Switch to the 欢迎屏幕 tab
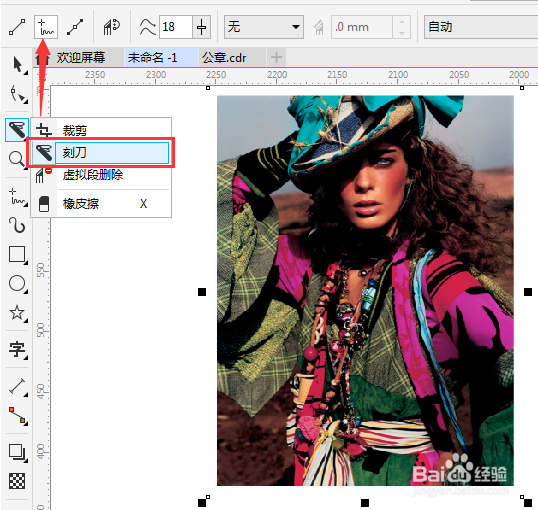 click(81, 58)
